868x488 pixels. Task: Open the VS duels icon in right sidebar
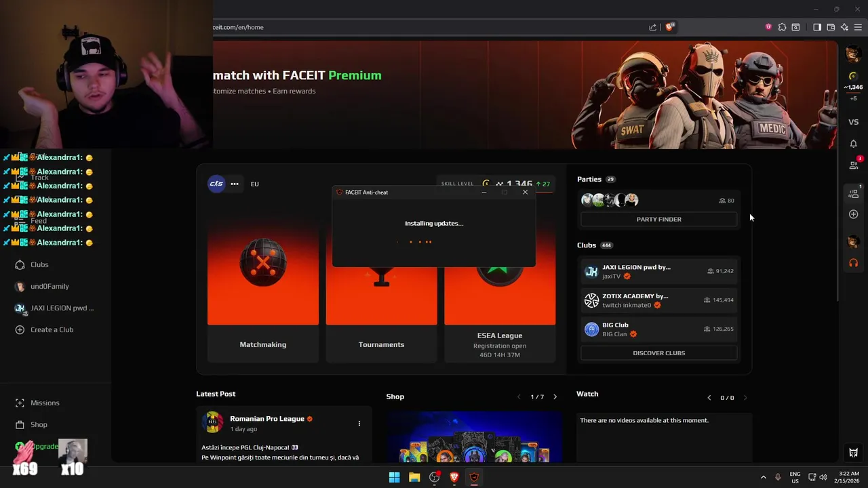[854, 122]
